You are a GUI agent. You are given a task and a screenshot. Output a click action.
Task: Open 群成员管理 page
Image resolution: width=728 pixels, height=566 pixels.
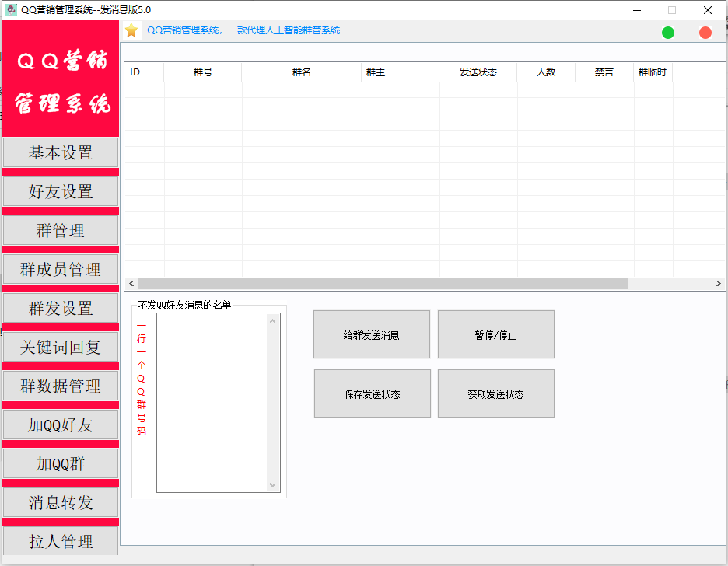pyautogui.click(x=61, y=270)
